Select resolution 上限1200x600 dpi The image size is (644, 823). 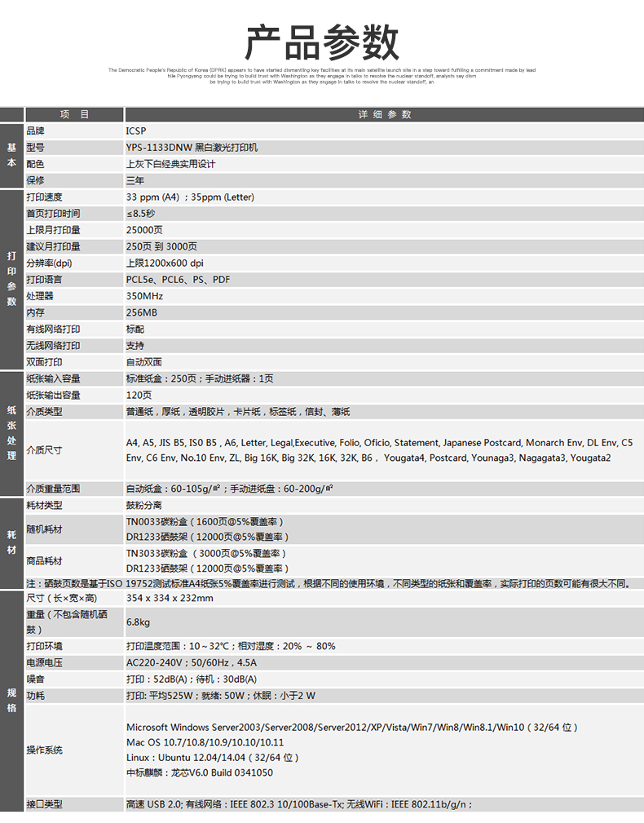(x=165, y=263)
